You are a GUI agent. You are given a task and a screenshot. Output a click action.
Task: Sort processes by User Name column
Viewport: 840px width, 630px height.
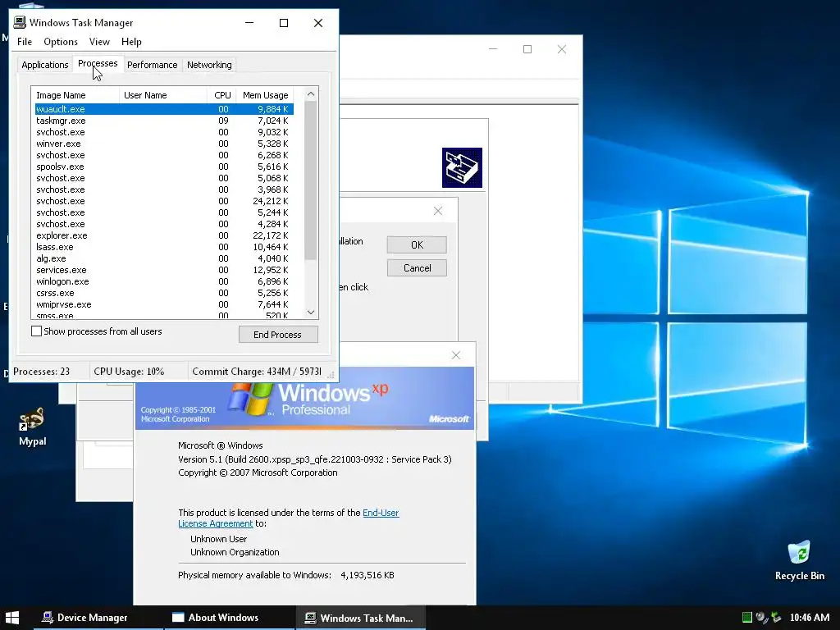(163, 95)
